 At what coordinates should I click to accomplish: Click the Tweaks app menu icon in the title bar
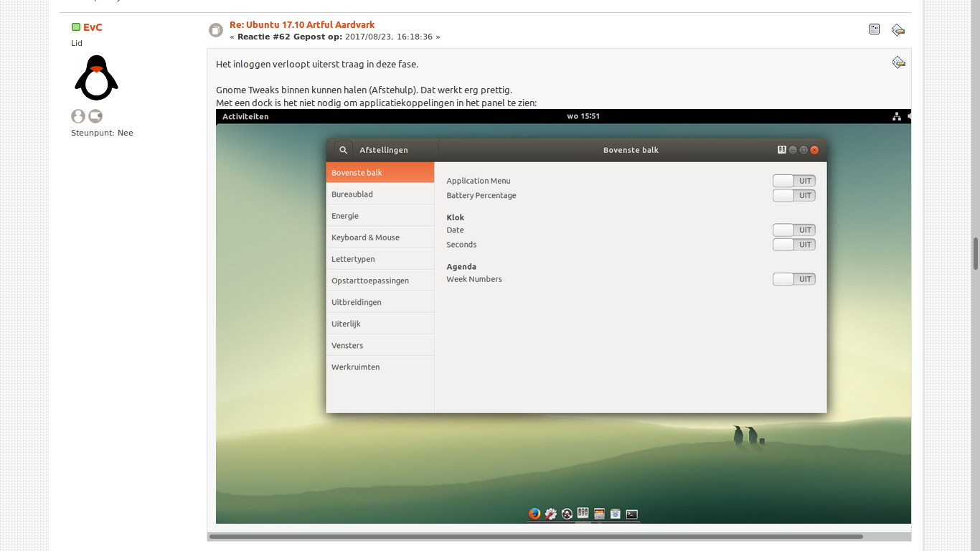tap(782, 150)
